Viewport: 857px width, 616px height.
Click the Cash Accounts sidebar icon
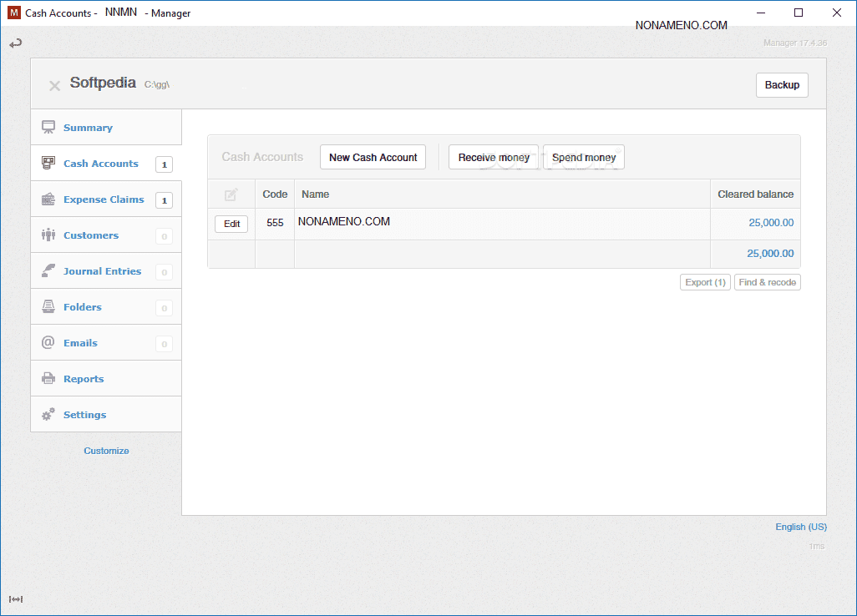pyautogui.click(x=48, y=164)
